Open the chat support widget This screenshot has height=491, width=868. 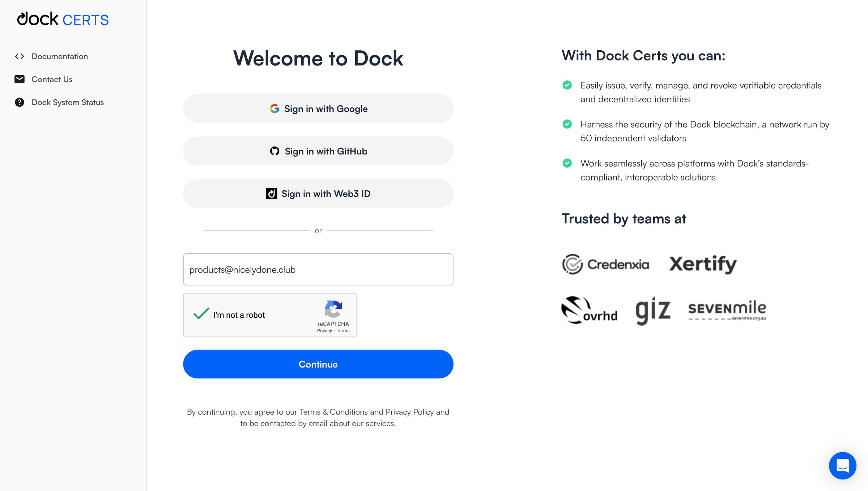(x=842, y=465)
